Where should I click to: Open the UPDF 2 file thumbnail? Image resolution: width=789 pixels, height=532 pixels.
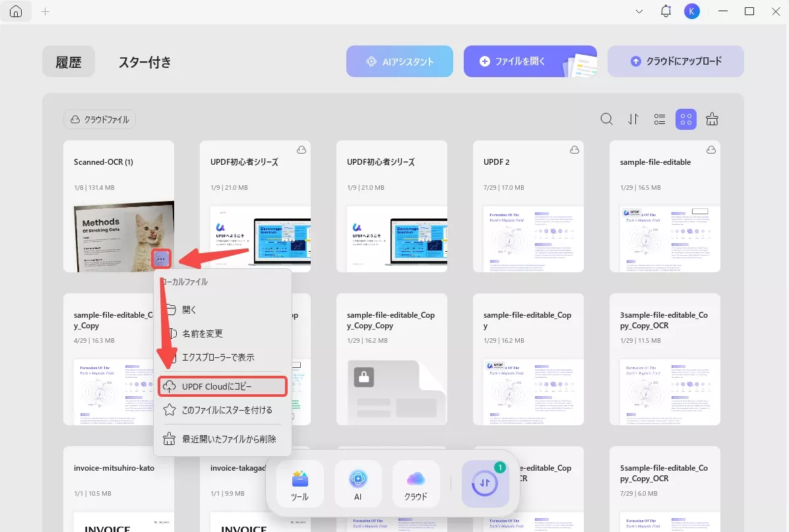(x=534, y=239)
